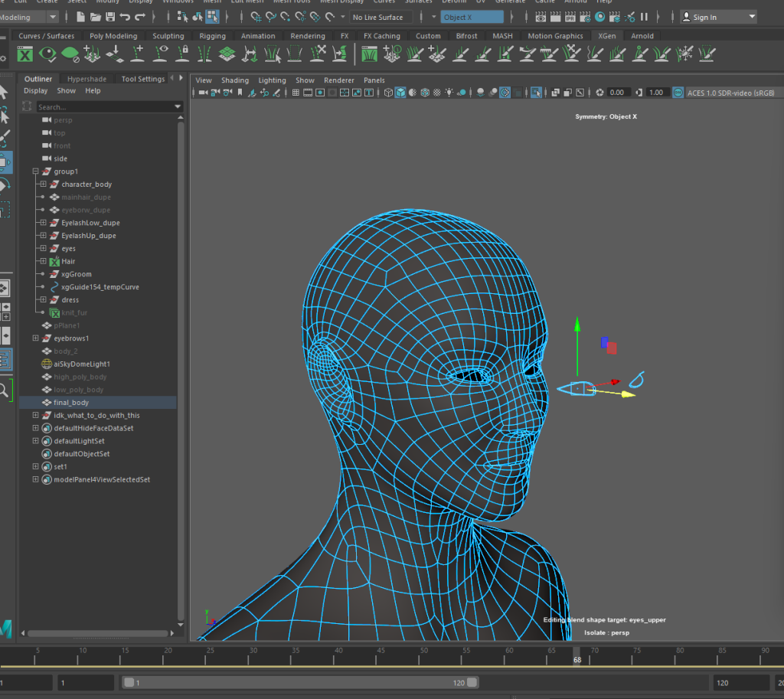Expand the eyebrows1 node in Outliner
The height and width of the screenshot is (699, 784).
pyautogui.click(x=35, y=338)
